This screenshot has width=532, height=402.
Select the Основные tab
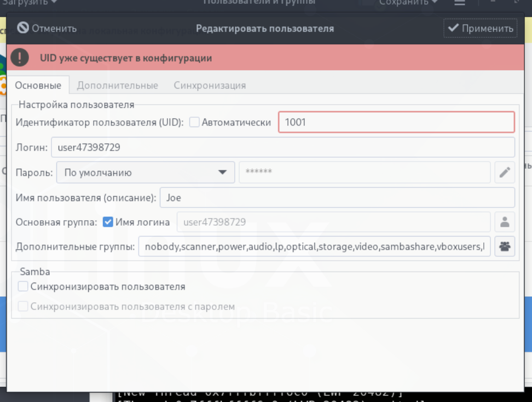(x=38, y=85)
